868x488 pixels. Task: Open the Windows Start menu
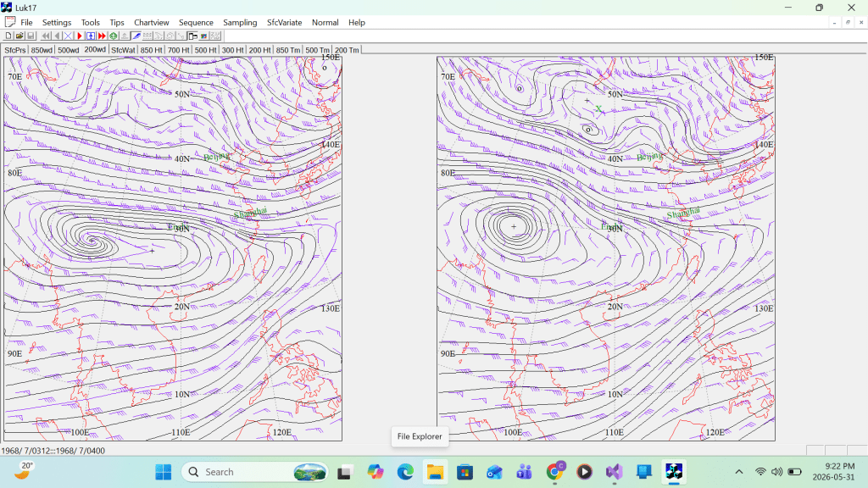[x=164, y=472]
